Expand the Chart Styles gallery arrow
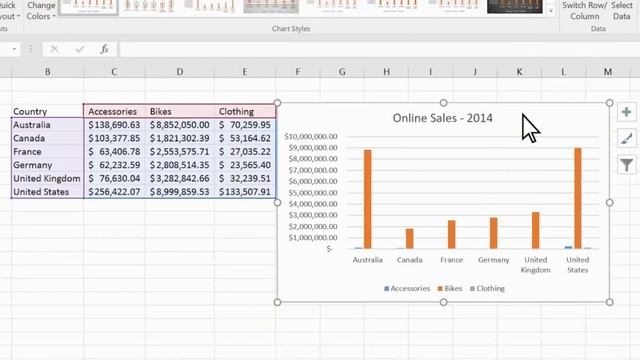This screenshot has height=360, width=640. coord(551,11)
